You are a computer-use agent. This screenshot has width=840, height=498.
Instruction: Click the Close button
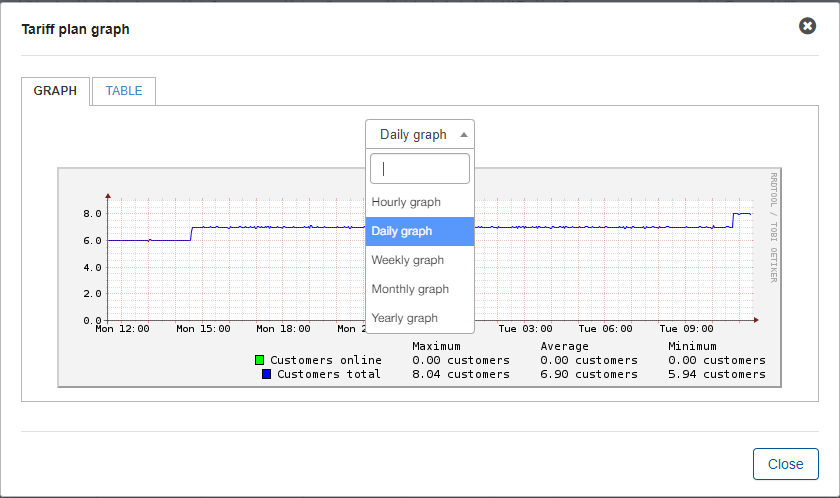point(785,464)
